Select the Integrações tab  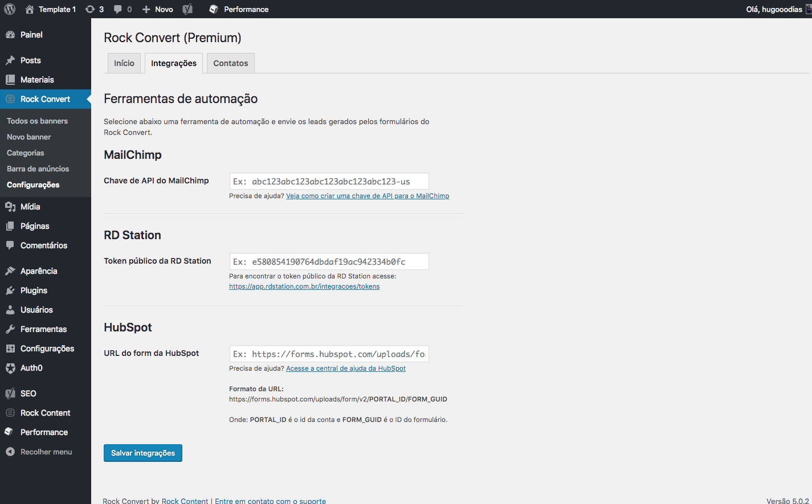[174, 63]
